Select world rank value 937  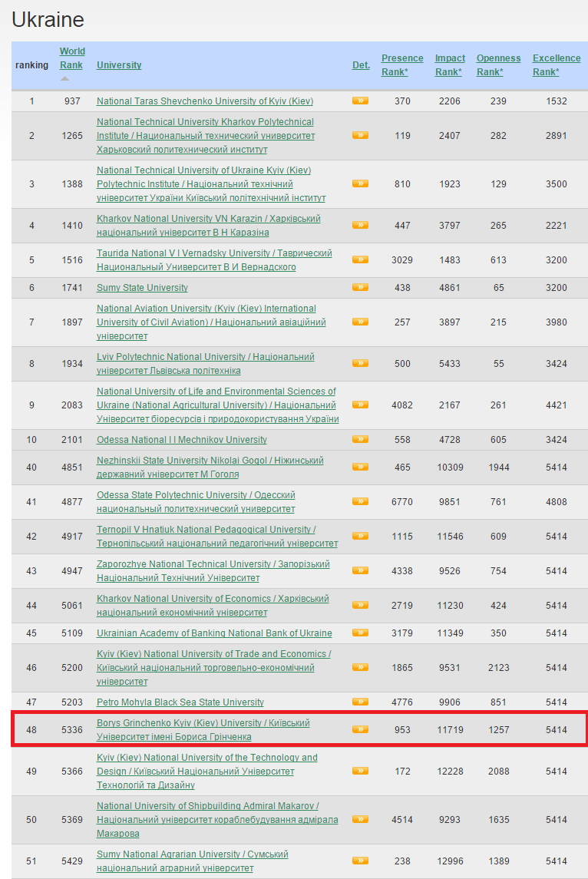pyautogui.click(x=71, y=101)
